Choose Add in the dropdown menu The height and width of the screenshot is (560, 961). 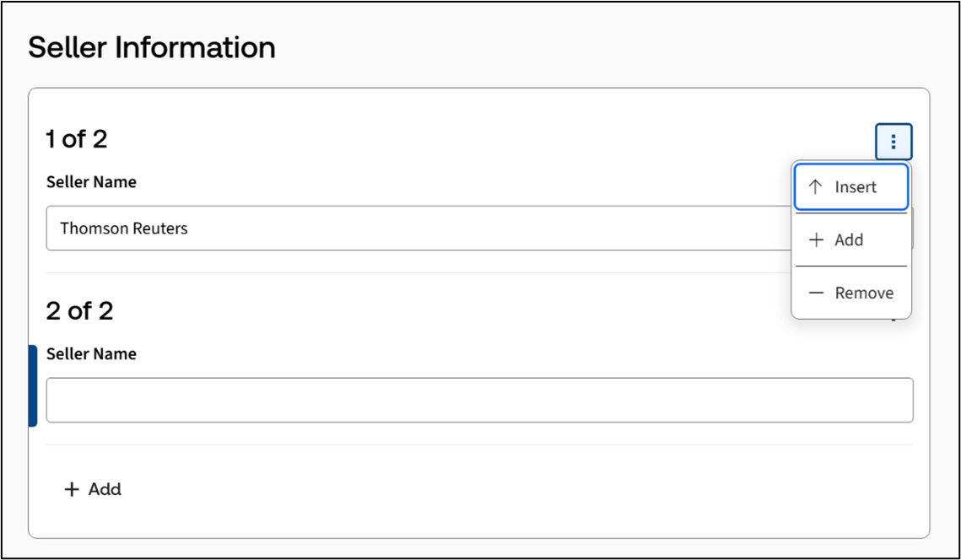tap(849, 240)
